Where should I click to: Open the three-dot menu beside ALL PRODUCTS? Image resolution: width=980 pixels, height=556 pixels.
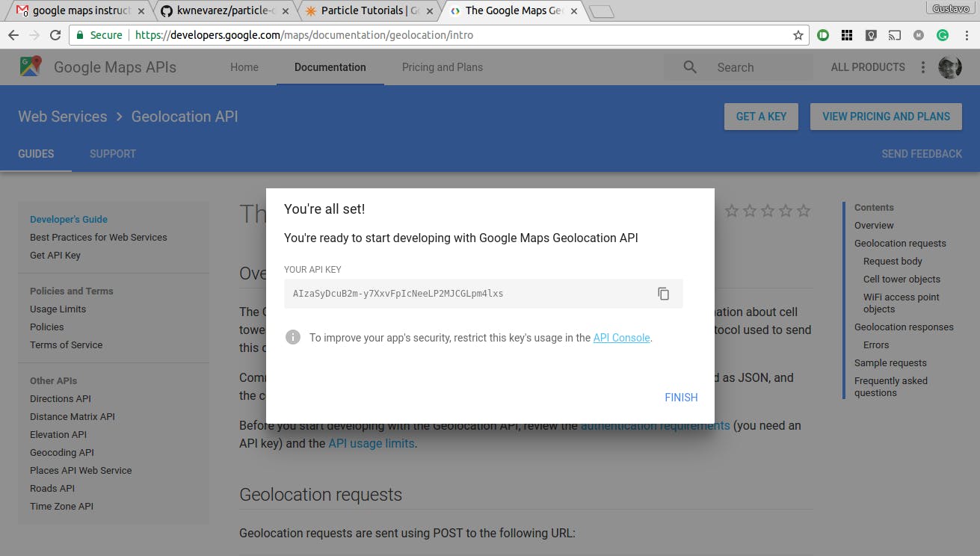(x=923, y=67)
